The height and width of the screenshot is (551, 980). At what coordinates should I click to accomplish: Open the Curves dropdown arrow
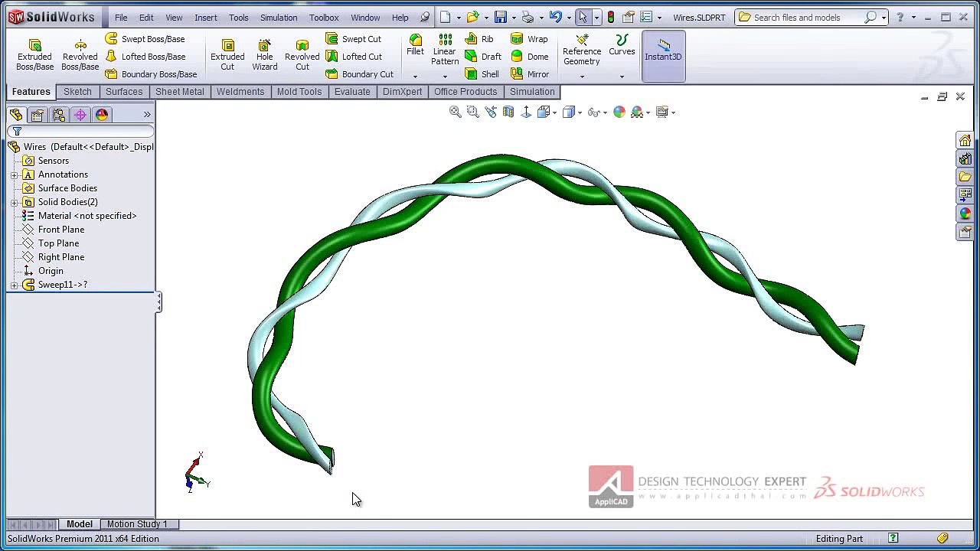[622, 77]
